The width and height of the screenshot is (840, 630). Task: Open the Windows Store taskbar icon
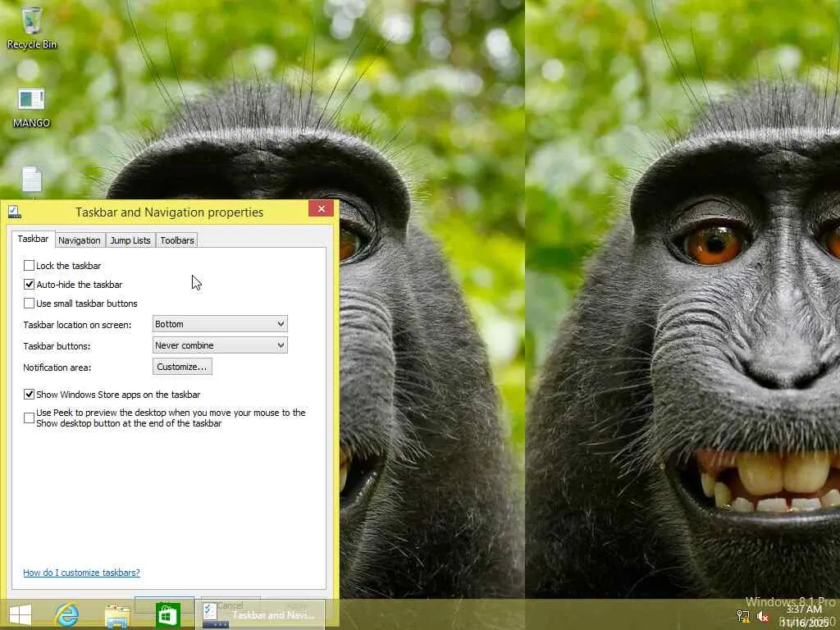point(167,615)
